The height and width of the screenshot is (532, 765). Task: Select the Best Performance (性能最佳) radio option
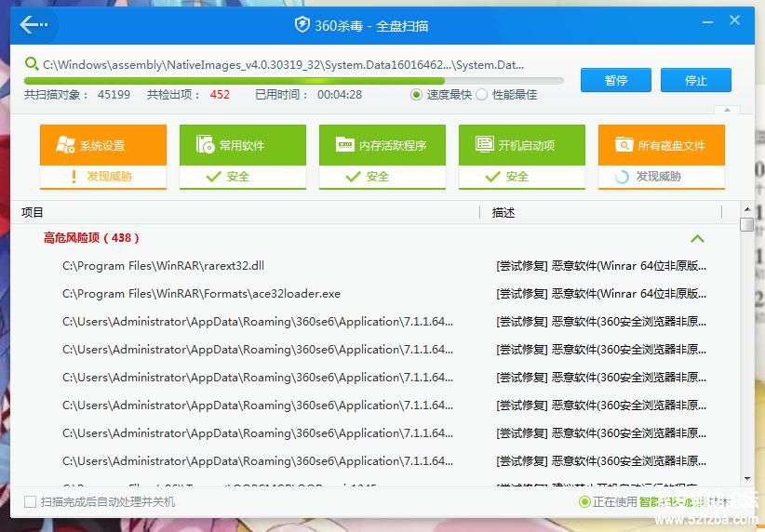(482, 94)
